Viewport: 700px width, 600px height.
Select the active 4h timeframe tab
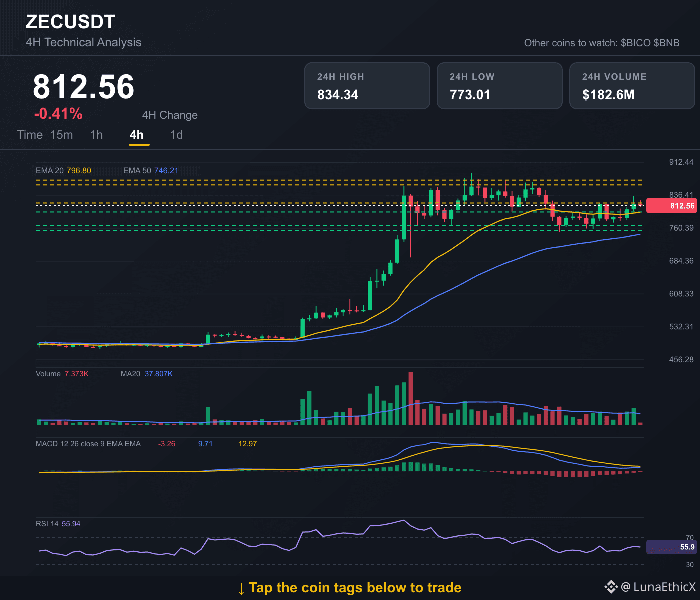click(137, 135)
